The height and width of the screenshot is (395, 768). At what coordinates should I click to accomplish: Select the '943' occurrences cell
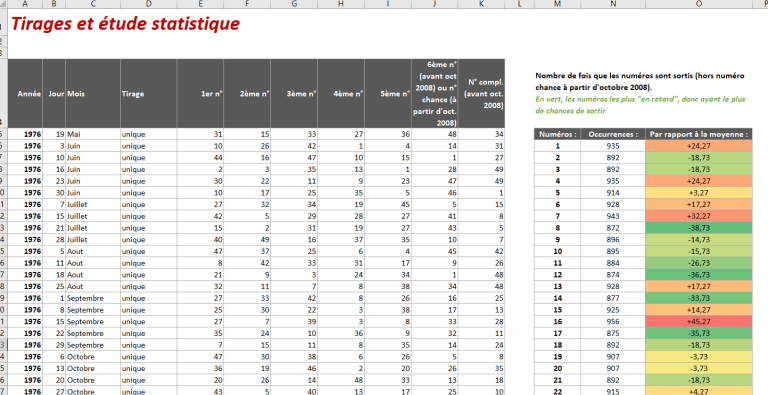(613, 216)
